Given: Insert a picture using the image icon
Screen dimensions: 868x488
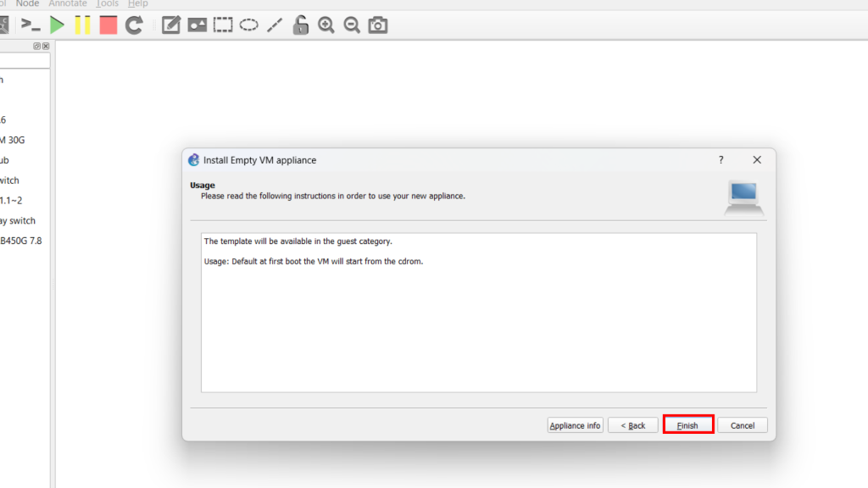Looking at the screenshot, I should 198,25.
